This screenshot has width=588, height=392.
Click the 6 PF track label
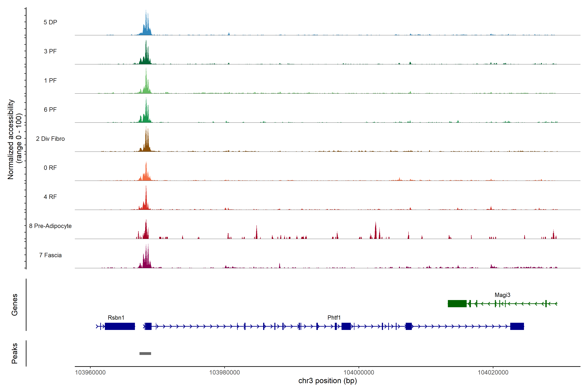click(50, 109)
